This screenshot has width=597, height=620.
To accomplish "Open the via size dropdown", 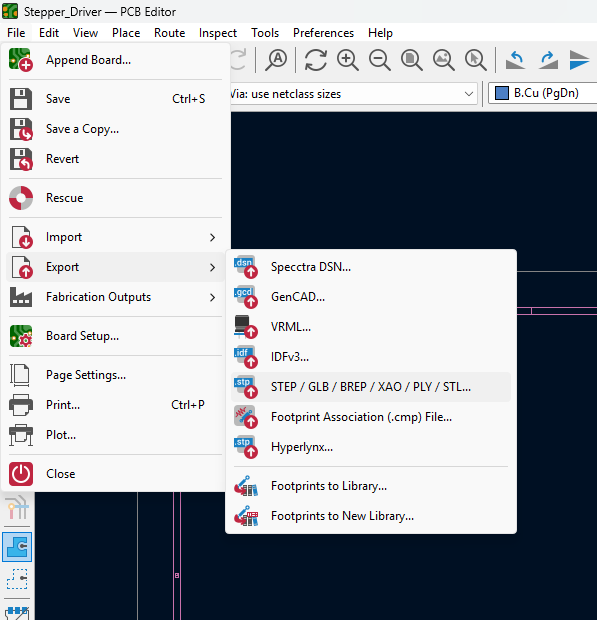I will 353,94.
